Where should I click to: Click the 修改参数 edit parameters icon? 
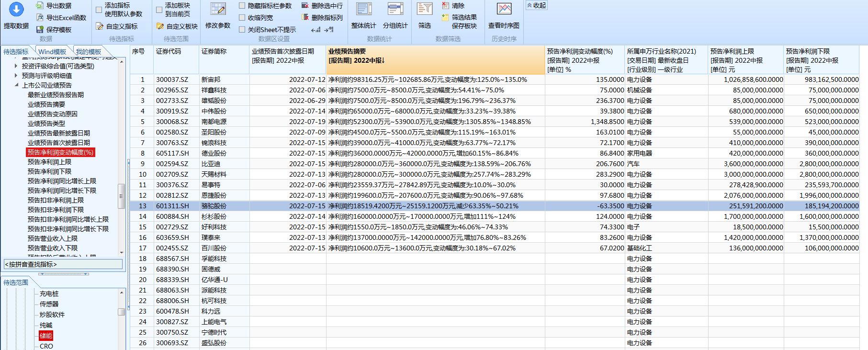218,9
